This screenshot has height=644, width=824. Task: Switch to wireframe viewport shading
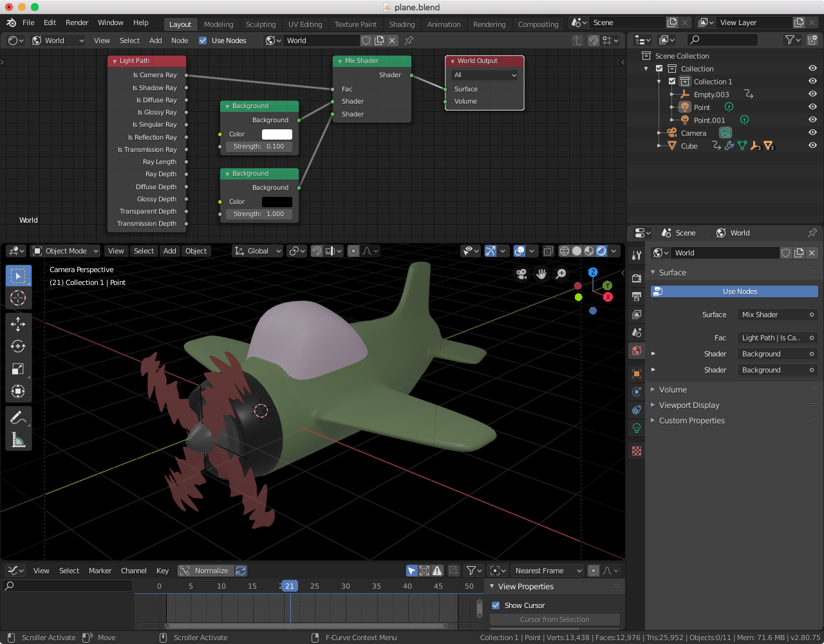[x=565, y=251]
